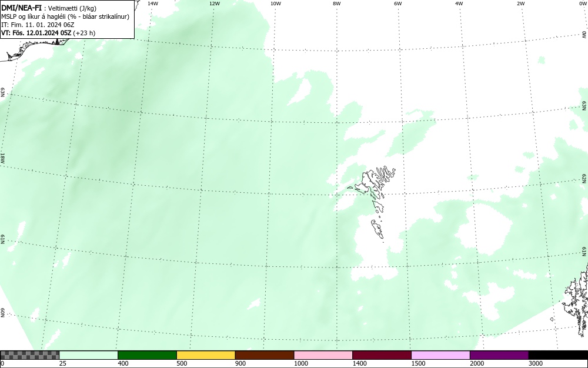
Task: Select the pink 1000–1400 legend swatch
Action: coord(323,355)
